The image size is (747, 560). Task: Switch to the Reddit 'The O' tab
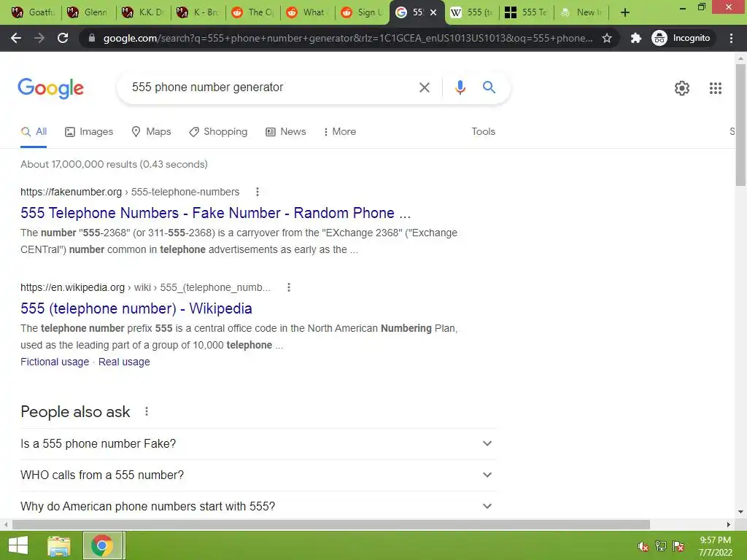click(252, 12)
